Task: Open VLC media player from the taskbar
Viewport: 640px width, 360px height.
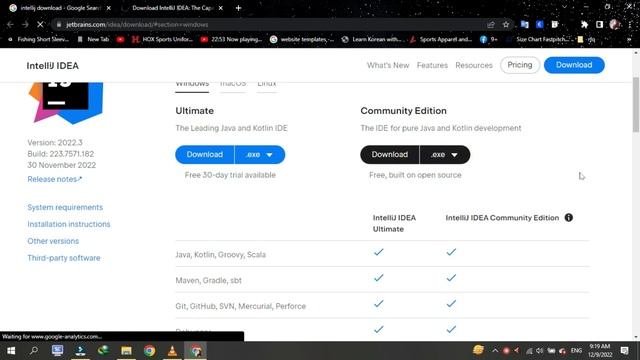Action: click(172, 351)
